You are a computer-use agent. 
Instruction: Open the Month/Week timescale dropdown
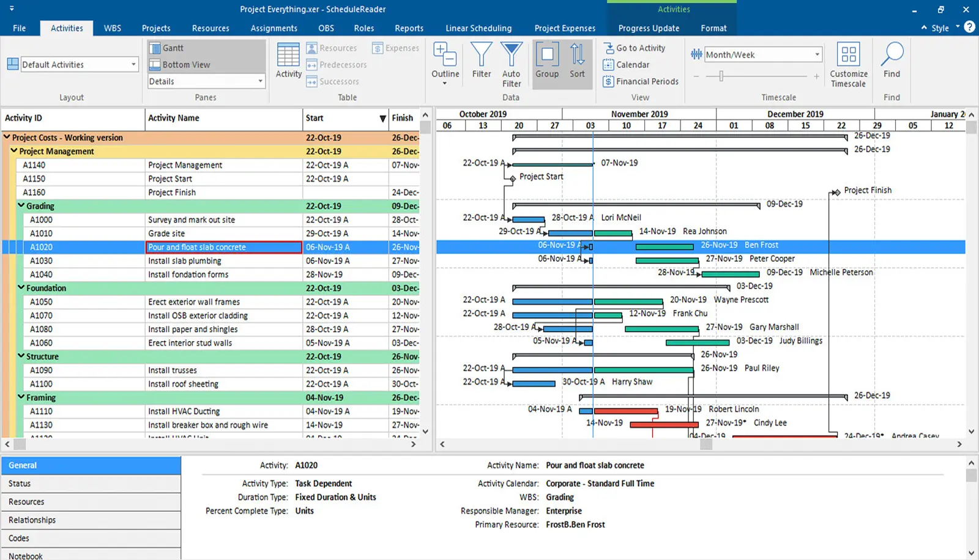(x=818, y=54)
